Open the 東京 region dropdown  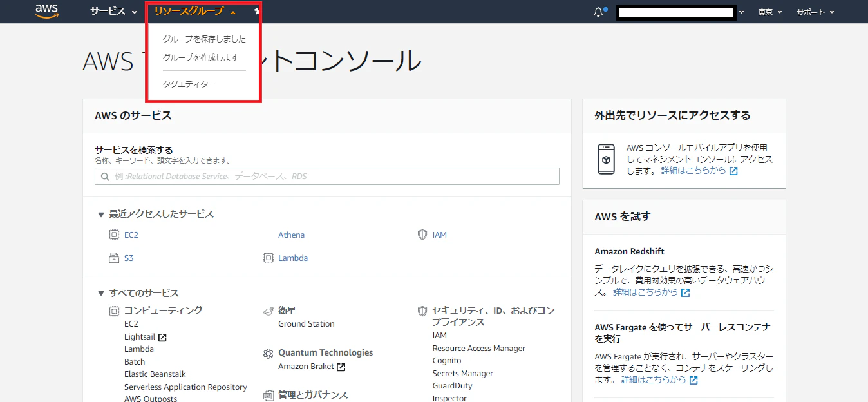(x=769, y=12)
